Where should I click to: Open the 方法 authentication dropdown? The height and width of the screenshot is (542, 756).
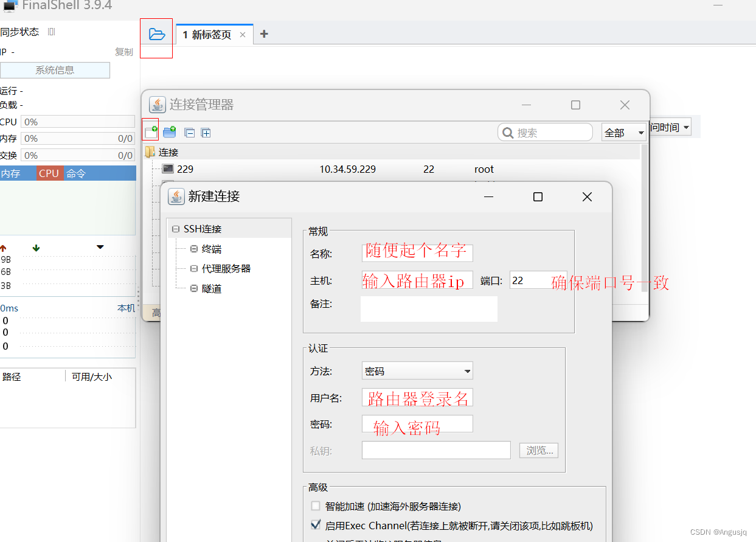click(x=417, y=370)
